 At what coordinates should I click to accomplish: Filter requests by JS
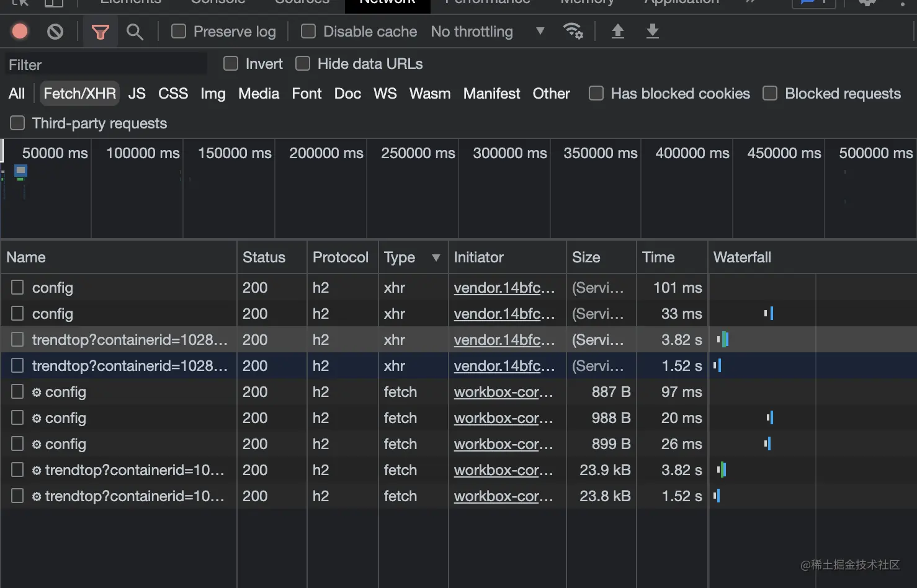tap(136, 94)
